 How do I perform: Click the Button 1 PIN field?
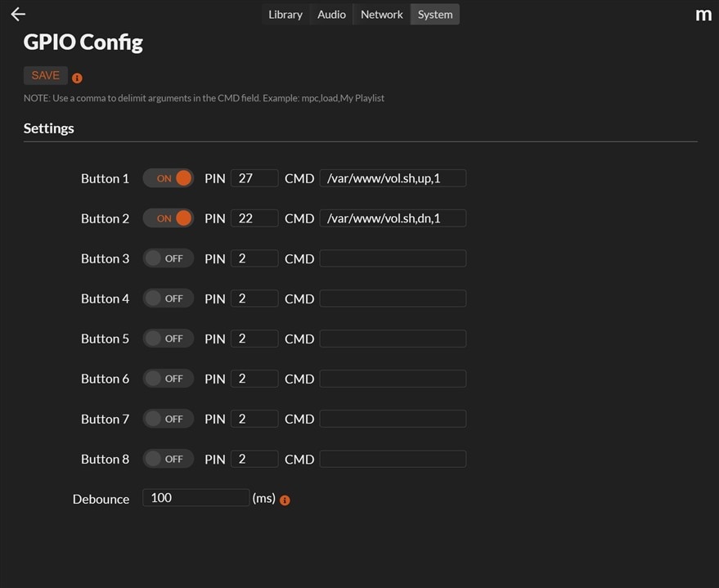pos(254,178)
